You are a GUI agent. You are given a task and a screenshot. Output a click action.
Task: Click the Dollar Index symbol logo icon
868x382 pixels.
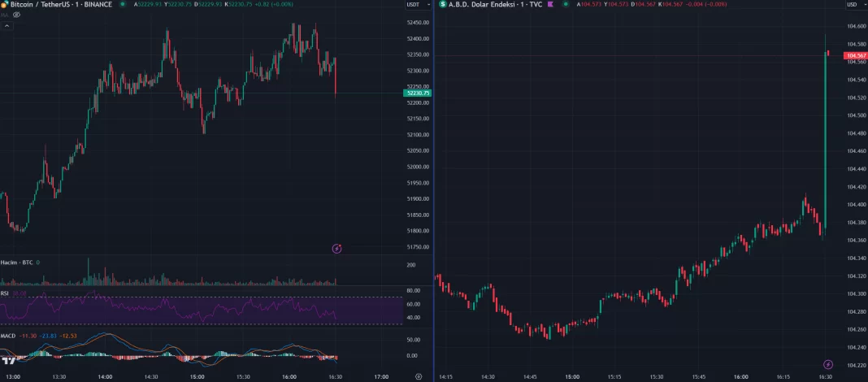(x=442, y=4)
